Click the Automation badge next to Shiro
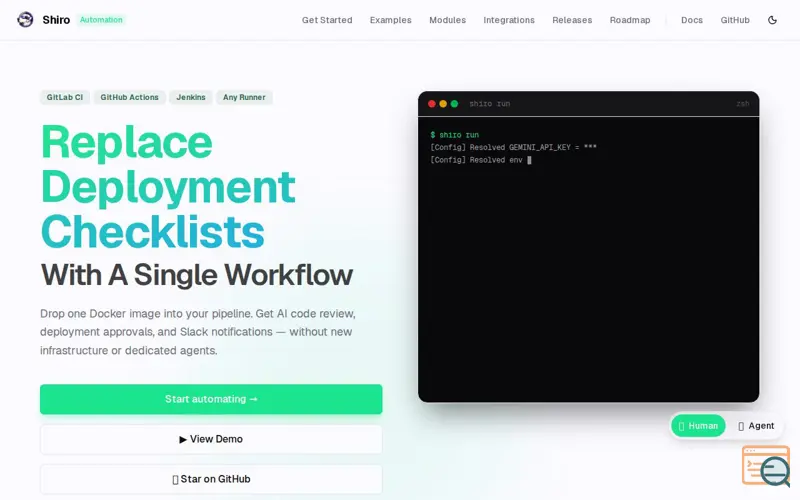 pos(101,20)
